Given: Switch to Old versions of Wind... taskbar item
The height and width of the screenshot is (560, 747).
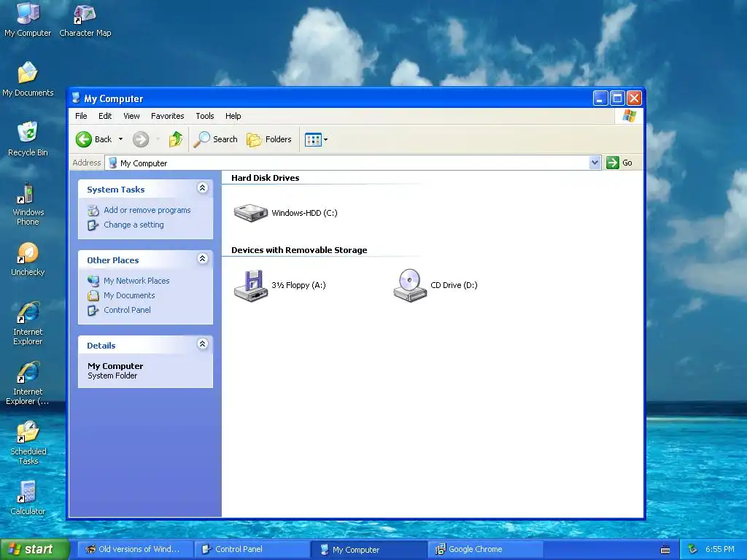Looking at the screenshot, I should click(136, 550).
